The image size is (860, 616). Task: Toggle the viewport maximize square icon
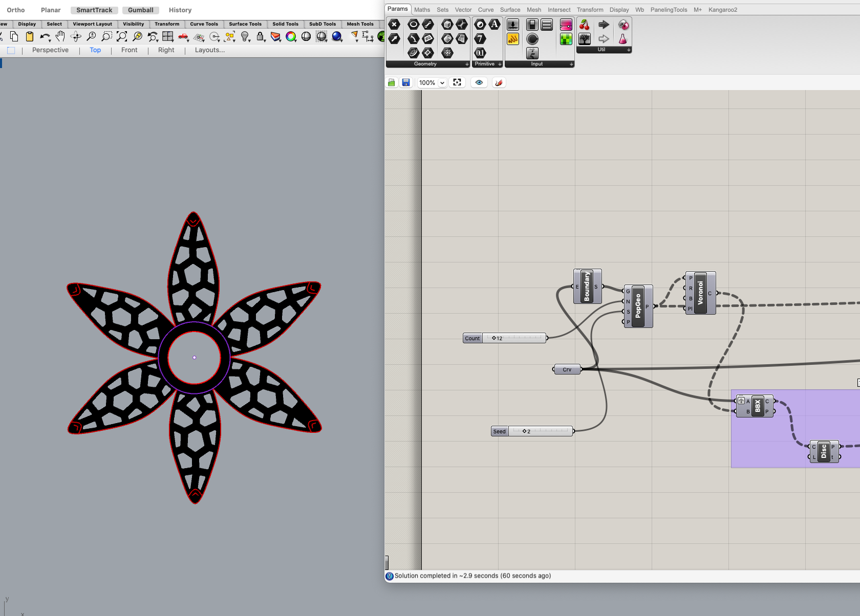pyautogui.click(x=11, y=50)
